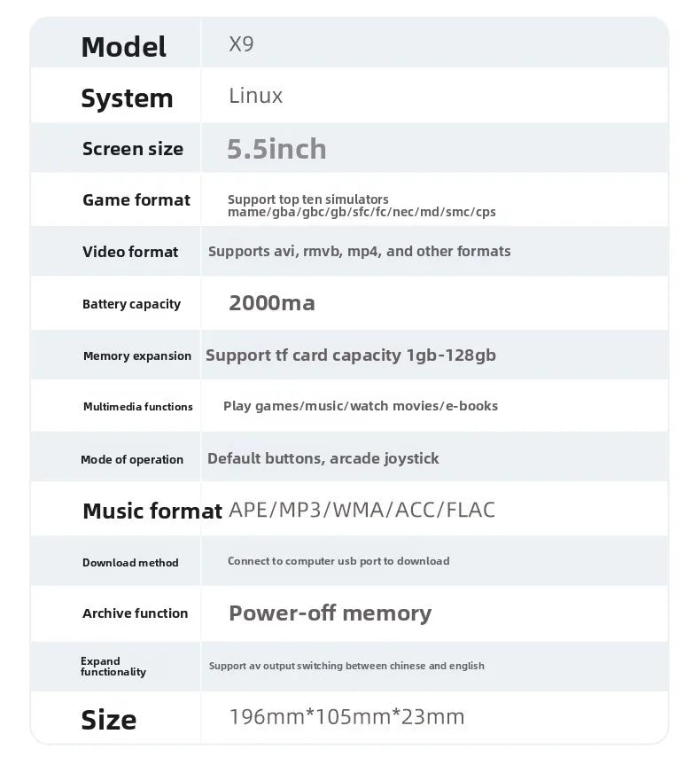Click the Default buttons, arcade joystick text
This screenshot has width=700, height=773.
(323, 458)
